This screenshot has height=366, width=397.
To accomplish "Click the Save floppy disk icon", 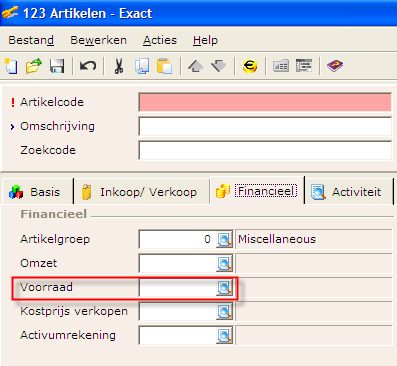I will point(57,66).
